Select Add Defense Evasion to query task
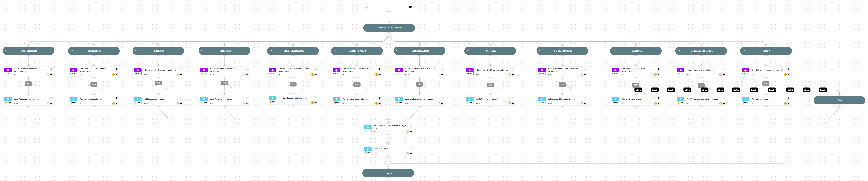The width and height of the screenshot is (868, 181). tap(357, 100)
